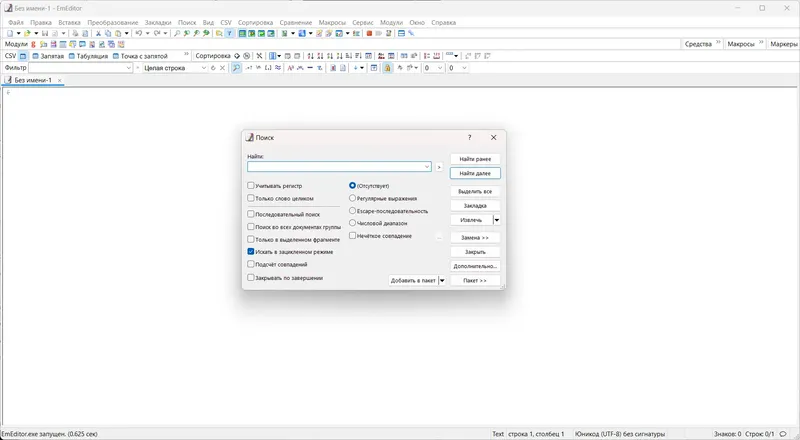Open the Справка menu
This screenshot has height=440, width=800.
pyautogui.click(x=443, y=22)
